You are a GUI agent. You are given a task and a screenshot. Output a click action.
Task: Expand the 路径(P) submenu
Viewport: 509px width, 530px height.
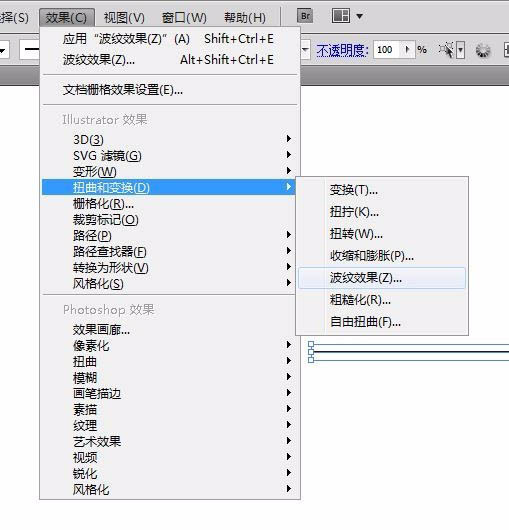click(x=170, y=236)
